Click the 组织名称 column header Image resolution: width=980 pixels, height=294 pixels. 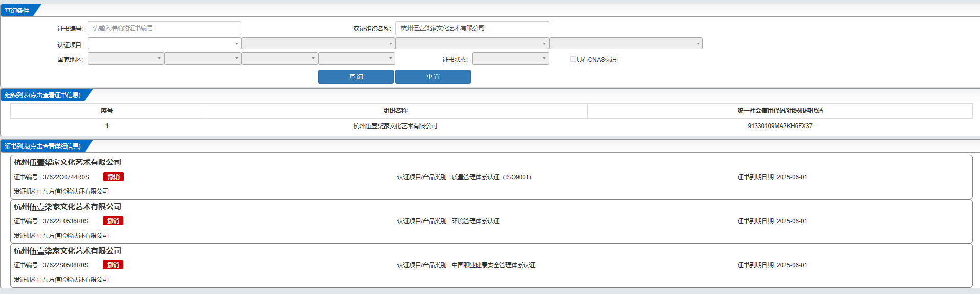[395, 111]
